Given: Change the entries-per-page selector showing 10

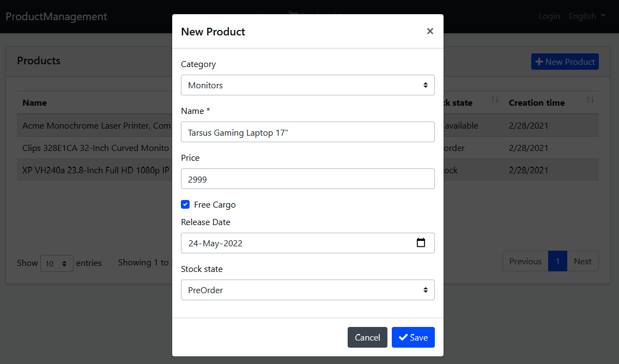Looking at the screenshot, I should coord(57,263).
